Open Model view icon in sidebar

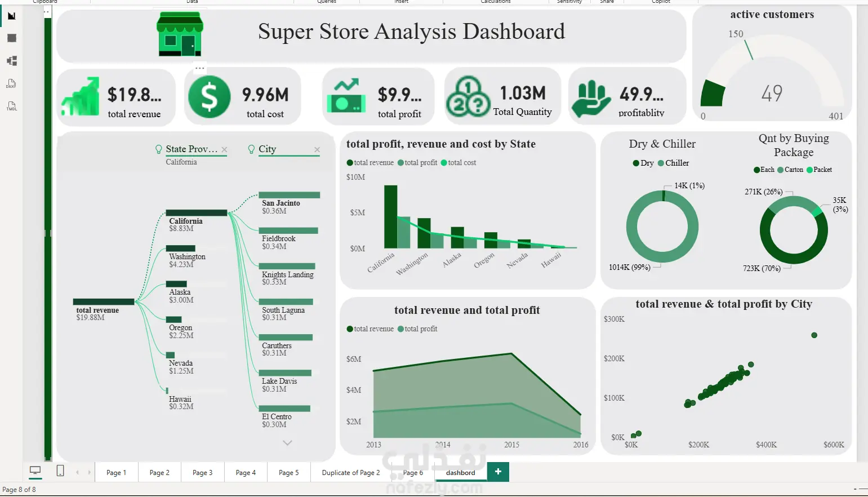click(x=11, y=61)
